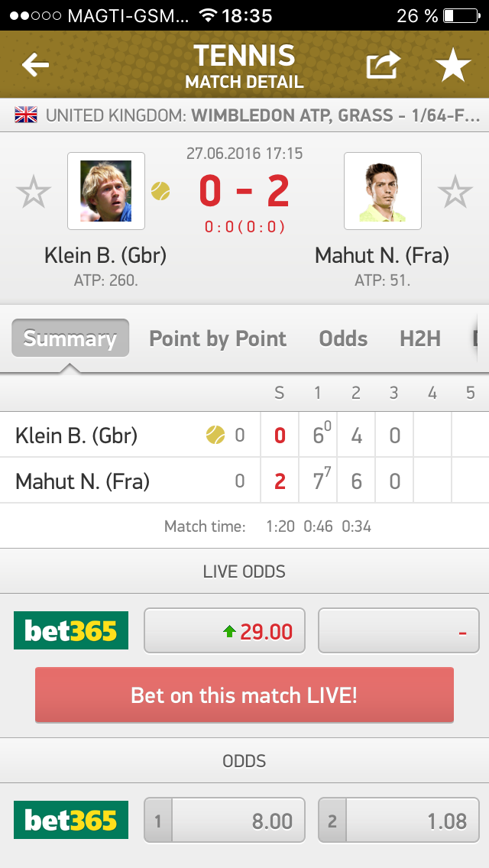Choose odds 8.00 for player 1

pos(225,821)
